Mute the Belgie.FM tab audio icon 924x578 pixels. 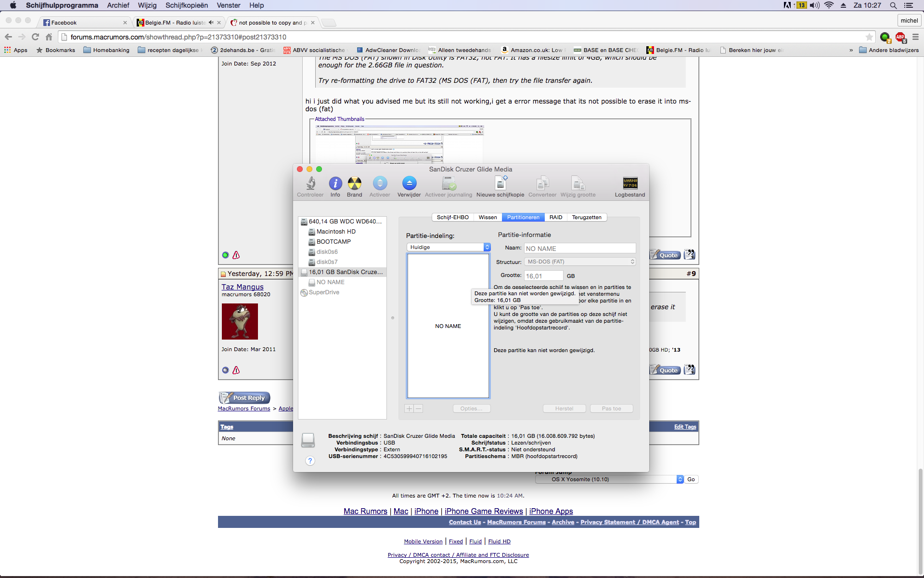211,23
